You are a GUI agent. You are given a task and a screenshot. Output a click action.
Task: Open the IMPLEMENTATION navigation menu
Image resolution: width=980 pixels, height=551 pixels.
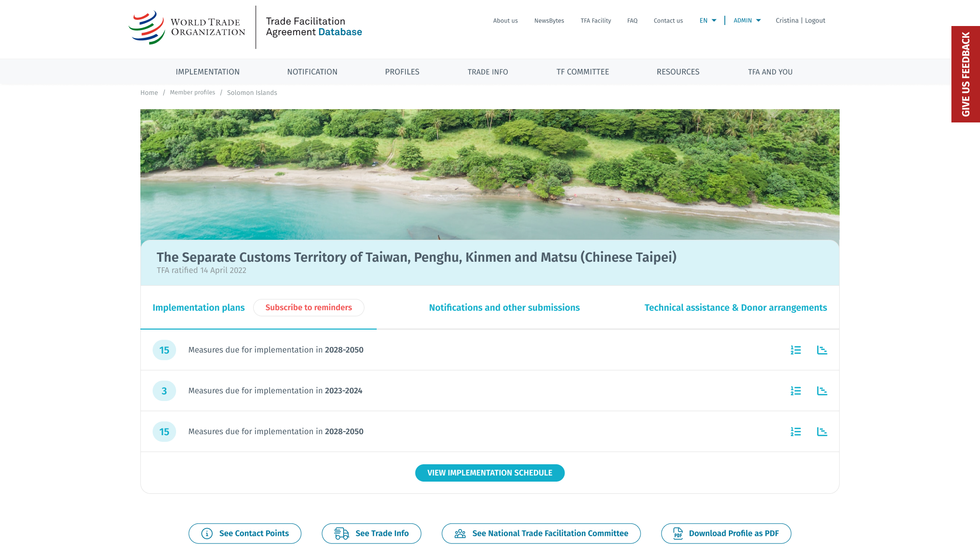(208, 72)
